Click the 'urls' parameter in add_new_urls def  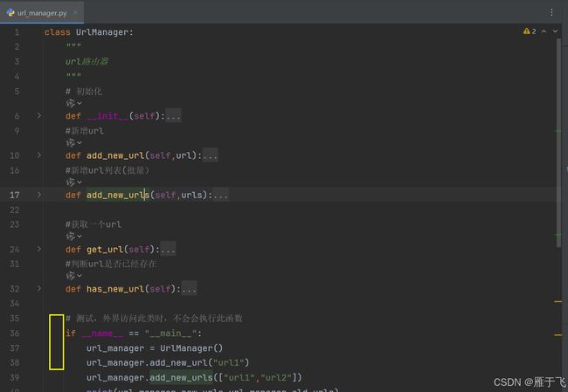tap(191, 195)
